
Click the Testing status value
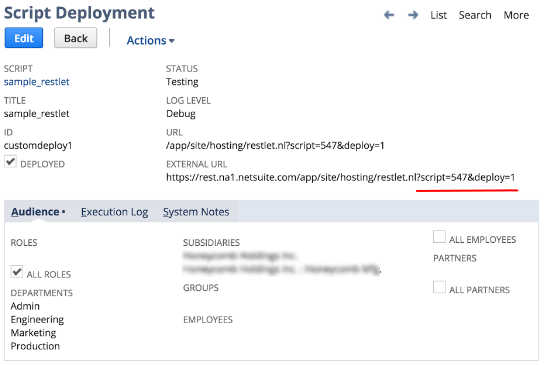(x=182, y=82)
